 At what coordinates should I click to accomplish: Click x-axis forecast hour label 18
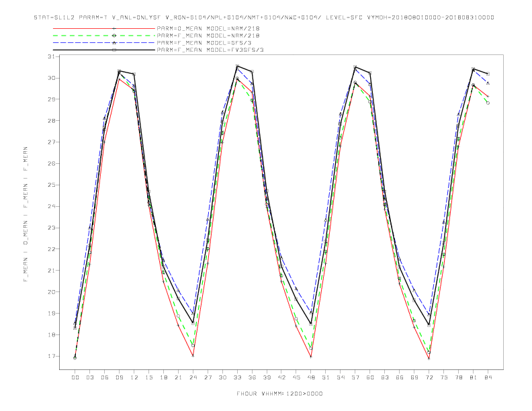pyautogui.click(x=163, y=377)
